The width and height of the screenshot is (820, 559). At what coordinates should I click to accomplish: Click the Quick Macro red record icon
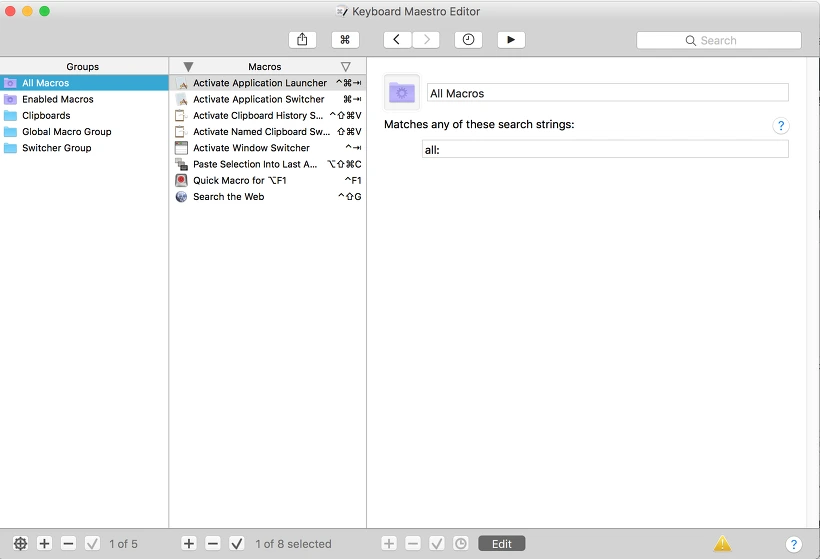point(181,180)
